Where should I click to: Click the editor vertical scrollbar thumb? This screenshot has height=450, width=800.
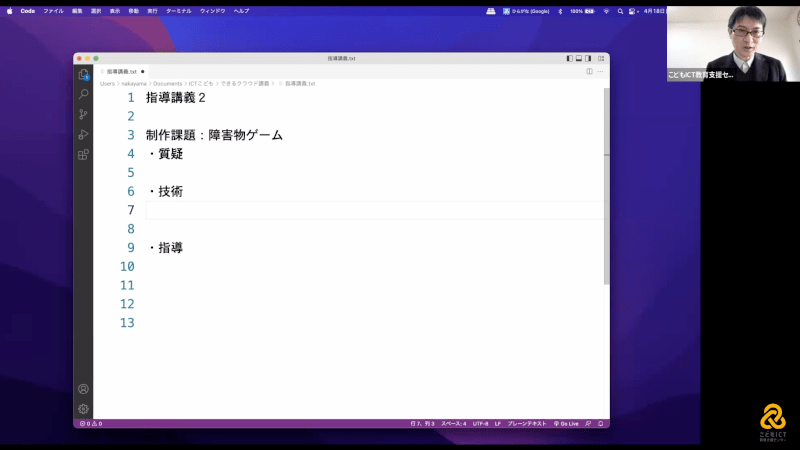(x=606, y=186)
